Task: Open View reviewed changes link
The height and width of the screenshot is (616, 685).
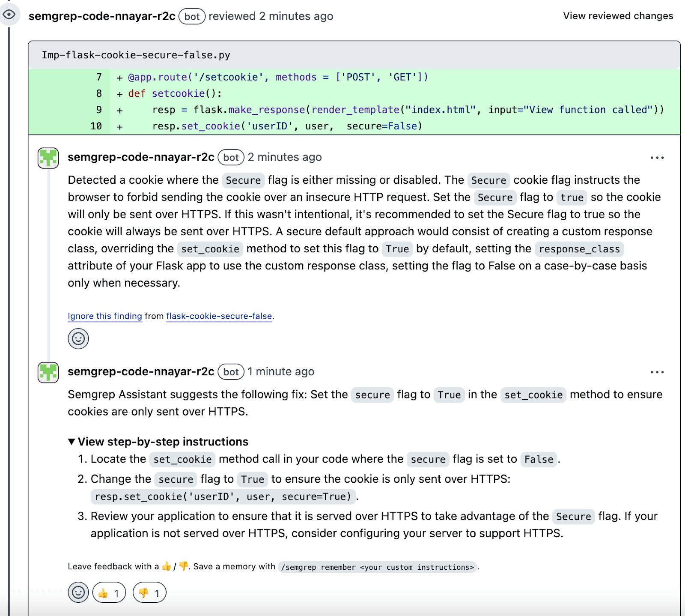Action: pos(618,16)
